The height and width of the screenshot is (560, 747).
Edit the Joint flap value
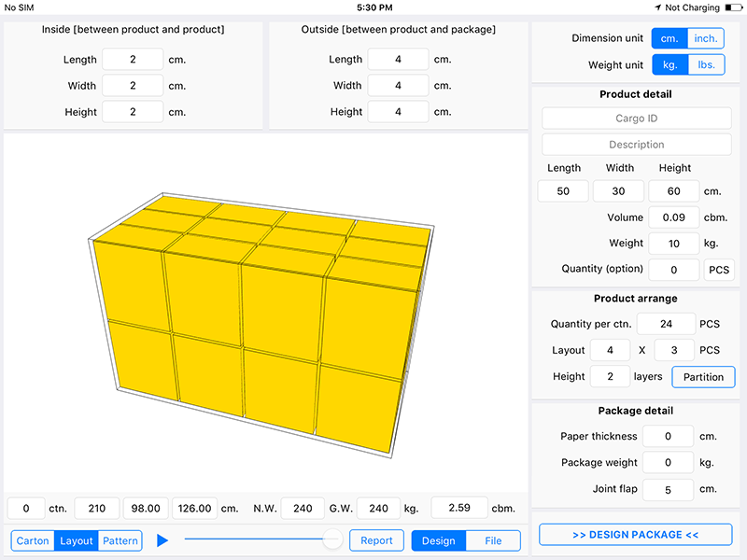pyautogui.click(x=668, y=489)
